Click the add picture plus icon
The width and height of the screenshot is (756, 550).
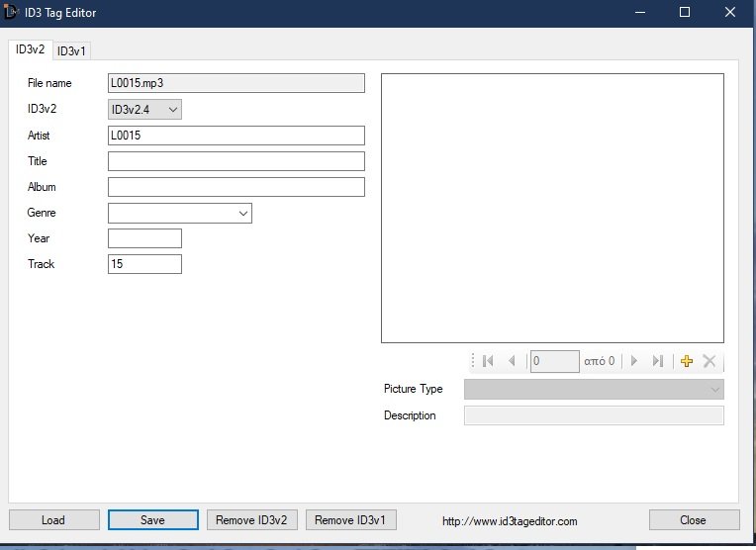[x=688, y=362]
